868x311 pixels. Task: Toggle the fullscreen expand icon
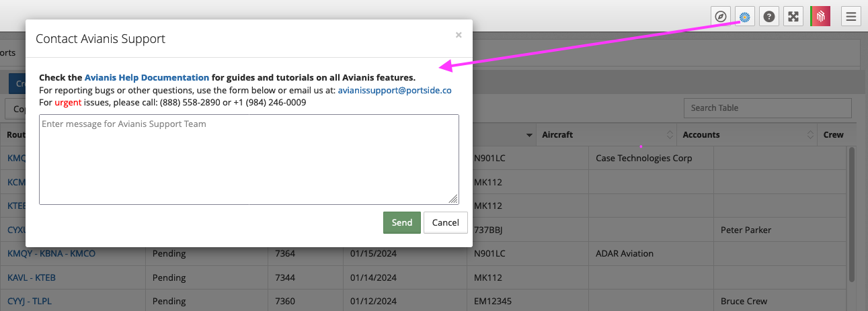pyautogui.click(x=793, y=16)
